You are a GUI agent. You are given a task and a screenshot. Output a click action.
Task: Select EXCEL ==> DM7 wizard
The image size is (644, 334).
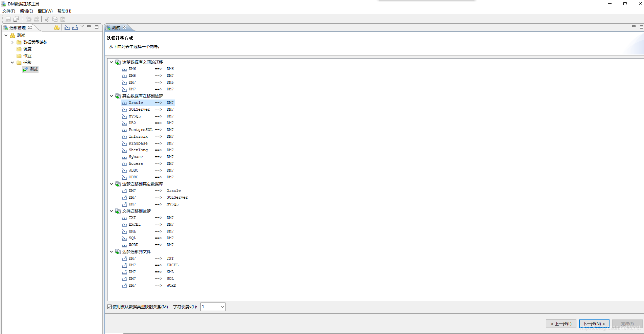coord(148,225)
